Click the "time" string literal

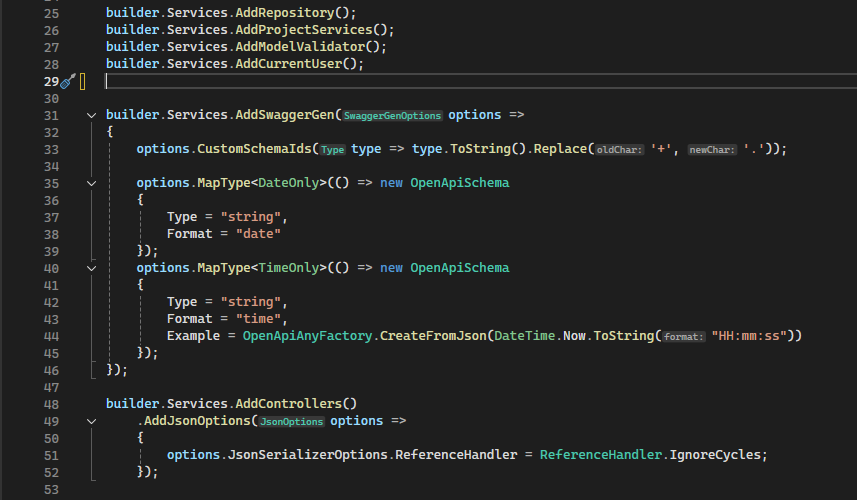tap(259, 319)
